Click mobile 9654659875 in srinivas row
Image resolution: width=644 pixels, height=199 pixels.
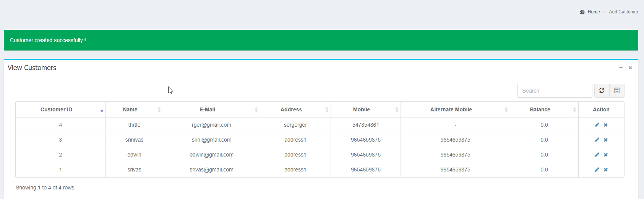pyautogui.click(x=366, y=140)
